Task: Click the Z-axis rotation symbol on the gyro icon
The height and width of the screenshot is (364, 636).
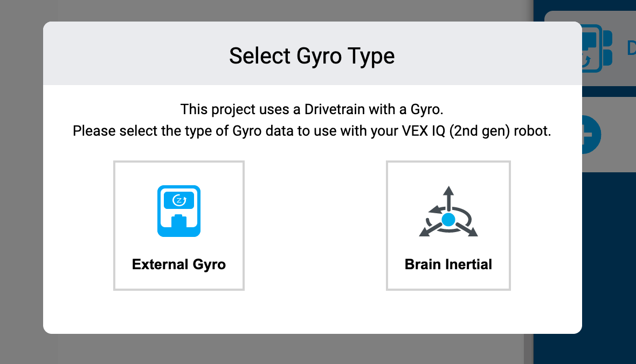Action: click(178, 199)
